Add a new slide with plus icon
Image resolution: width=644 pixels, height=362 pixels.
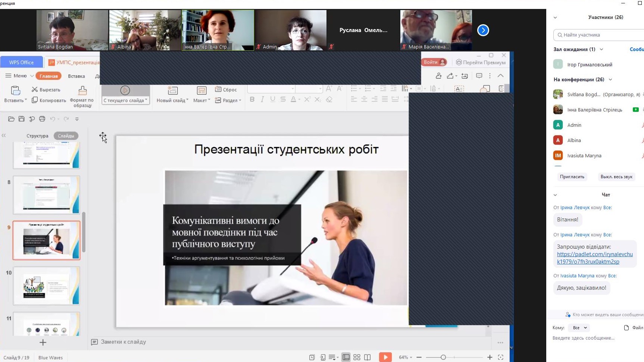coord(43,342)
